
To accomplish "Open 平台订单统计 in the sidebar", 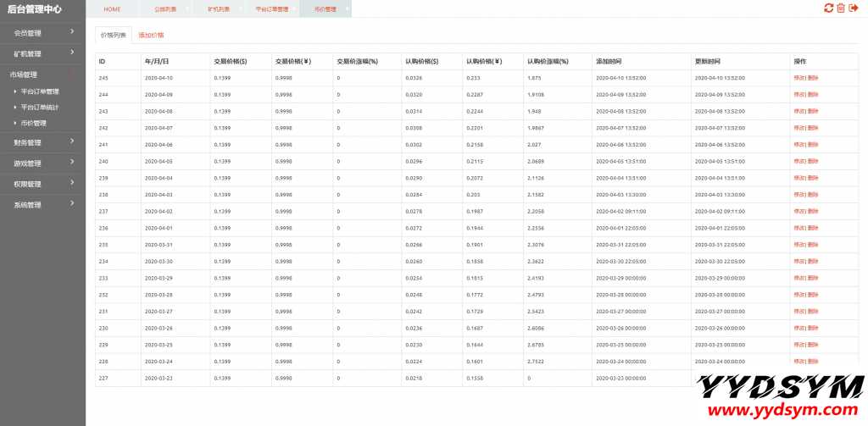I will pos(40,107).
